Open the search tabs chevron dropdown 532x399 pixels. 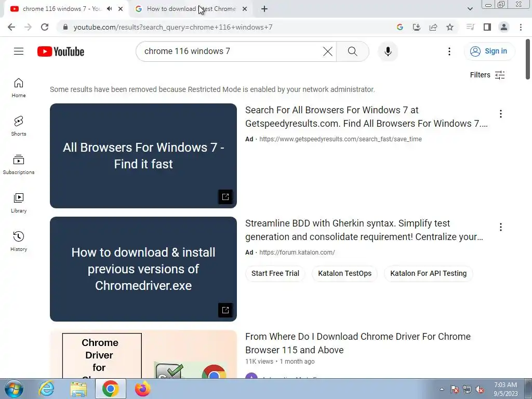[470, 9]
